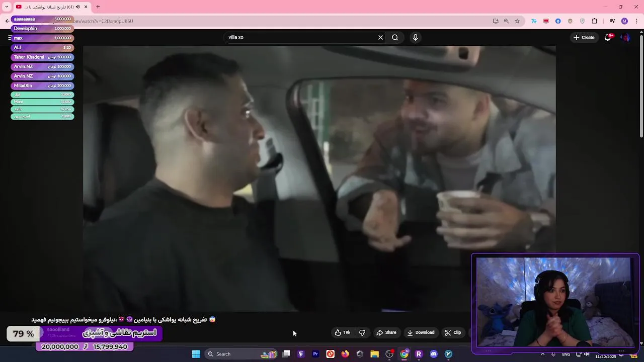Open Discord from taskbar
644x362 pixels.
[x=434, y=354]
